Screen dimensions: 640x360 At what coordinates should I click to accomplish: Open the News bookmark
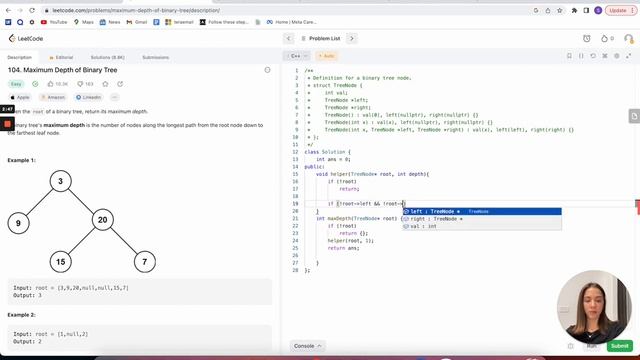[110, 22]
